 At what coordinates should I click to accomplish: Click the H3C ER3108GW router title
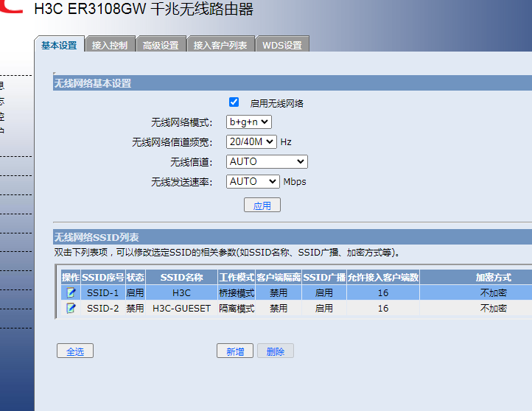click(144, 9)
